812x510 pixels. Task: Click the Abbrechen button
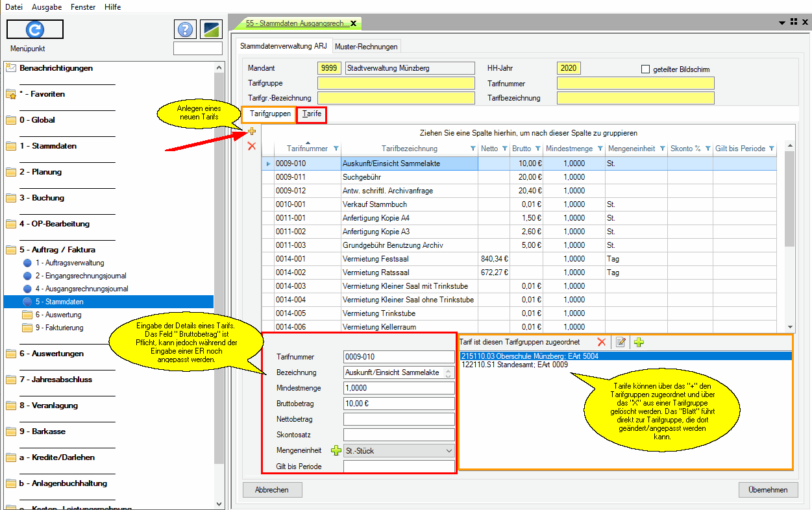click(272, 490)
